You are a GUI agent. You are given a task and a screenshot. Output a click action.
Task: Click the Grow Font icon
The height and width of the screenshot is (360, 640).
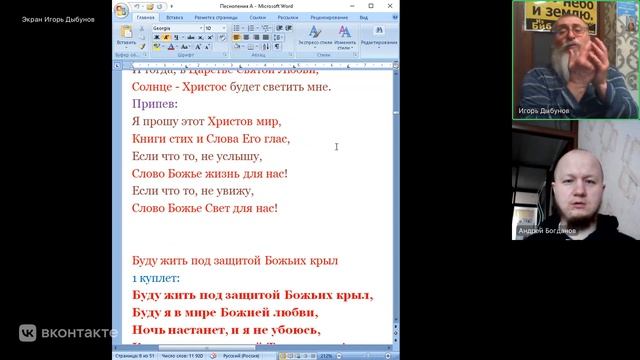point(198,47)
